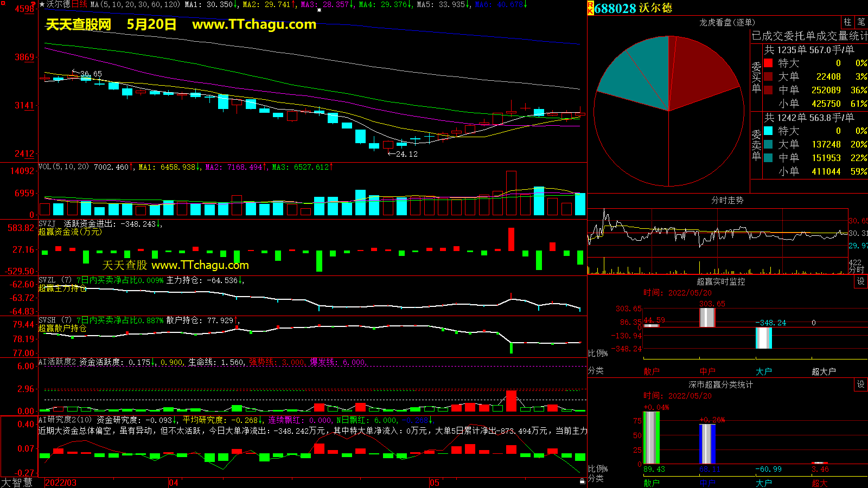Click the lock icon at timeline's right end
This screenshot has width=868, height=488.
coord(582,481)
